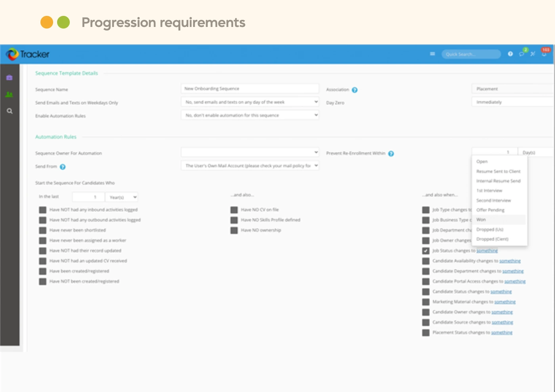Click the help icon next to Association
Screen dimensions: 555x392
(355, 90)
